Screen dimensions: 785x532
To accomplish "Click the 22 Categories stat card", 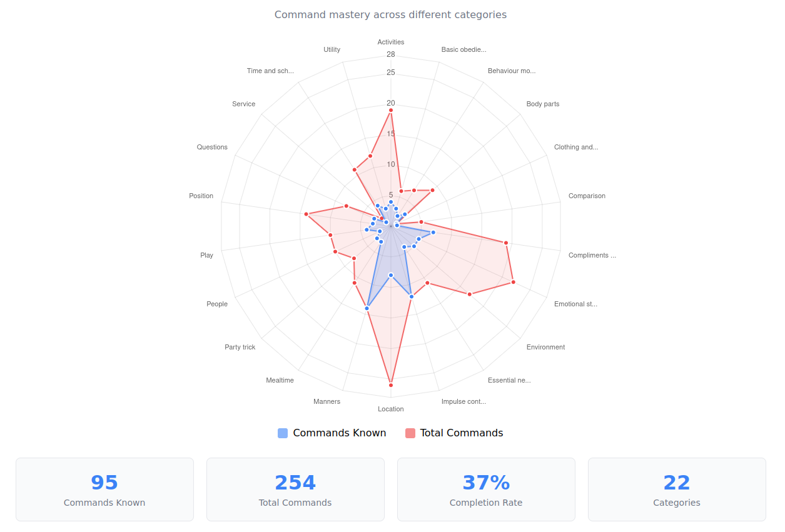I will click(677, 489).
